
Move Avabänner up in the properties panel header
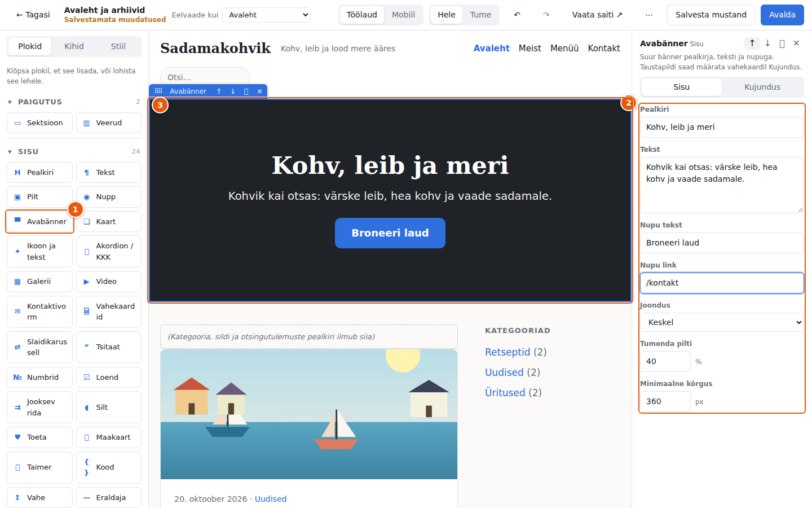point(752,43)
